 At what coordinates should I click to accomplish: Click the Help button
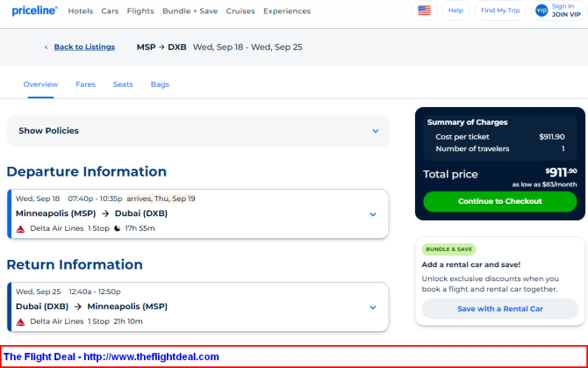[455, 11]
